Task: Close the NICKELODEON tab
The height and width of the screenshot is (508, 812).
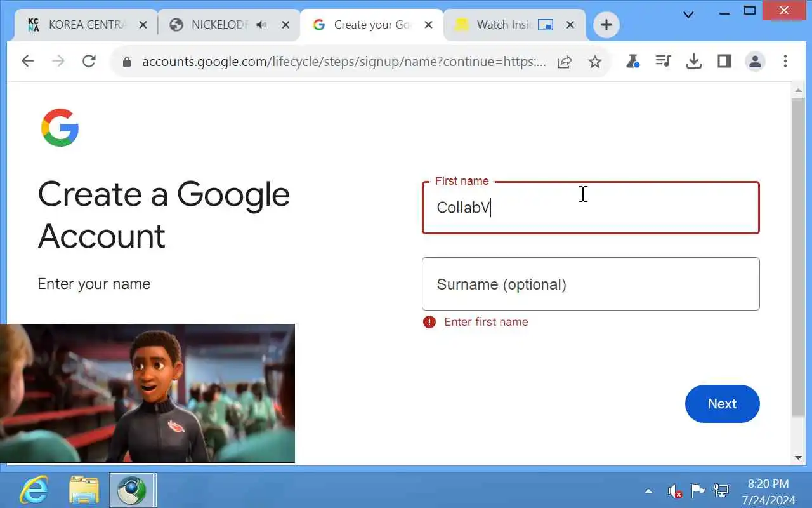Action: (x=285, y=25)
